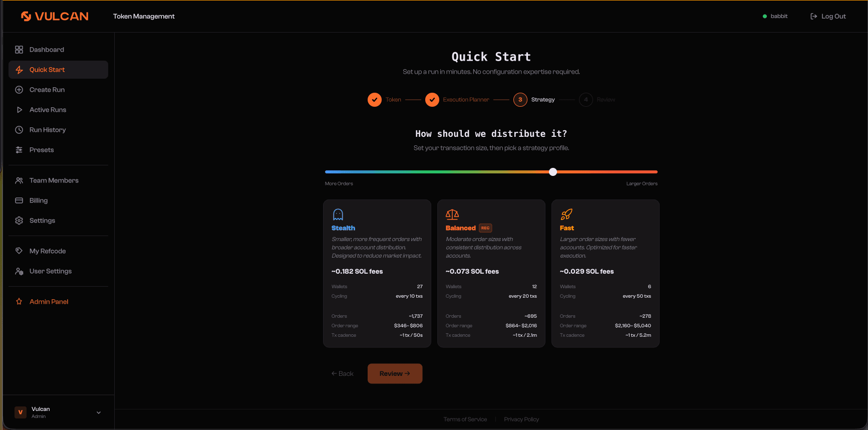Click the Execution Planner step checkmark circle
The width and height of the screenshot is (868, 430).
coord(432,100)
